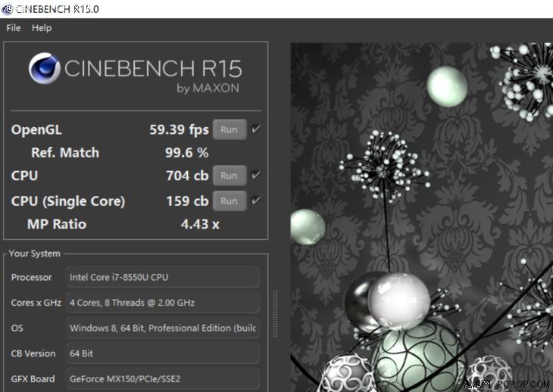Select the Processor info field

[x=163, y=277]
